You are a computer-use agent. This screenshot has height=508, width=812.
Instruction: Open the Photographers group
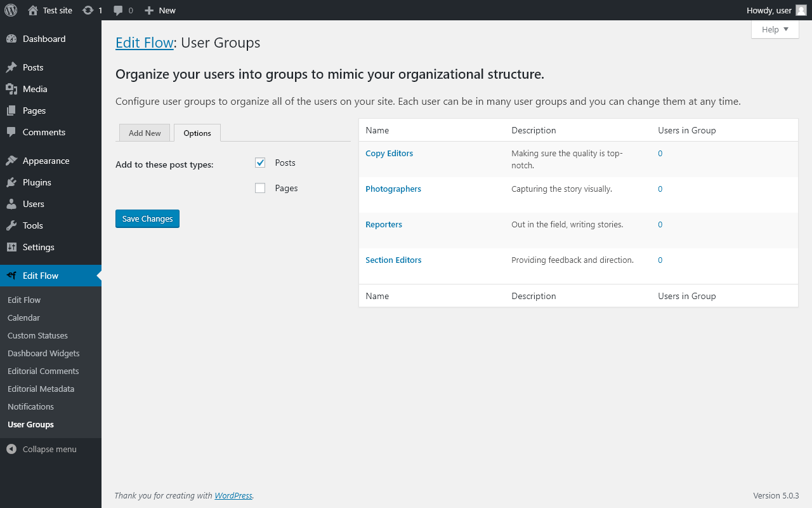(x=393, y=189)
